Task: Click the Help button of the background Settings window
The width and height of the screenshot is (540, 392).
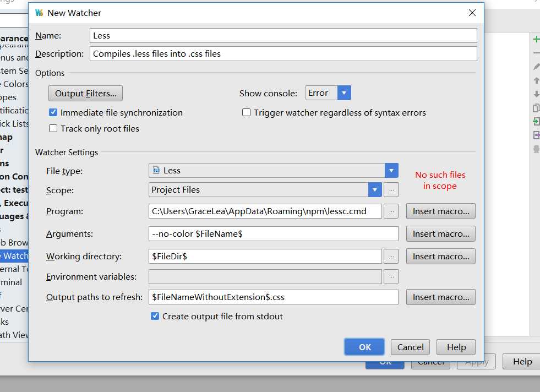Action: click(x=522, y=361)
